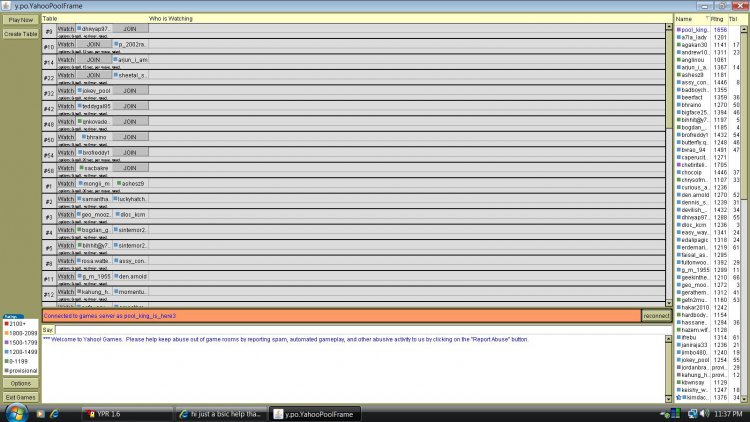Click chat area scrollbar down arrow
Image resolution: width=750 pixels, height=422 pixels.
[x=669, y=399]
